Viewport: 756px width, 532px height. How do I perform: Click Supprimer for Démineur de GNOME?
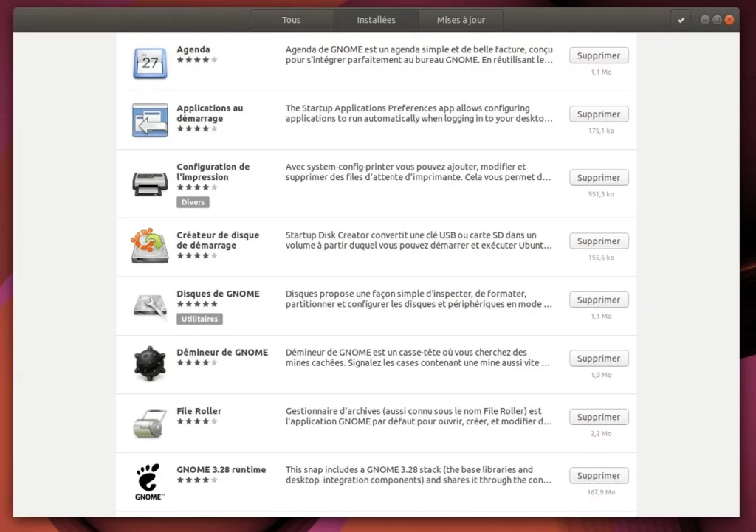[x=599, y=359]
